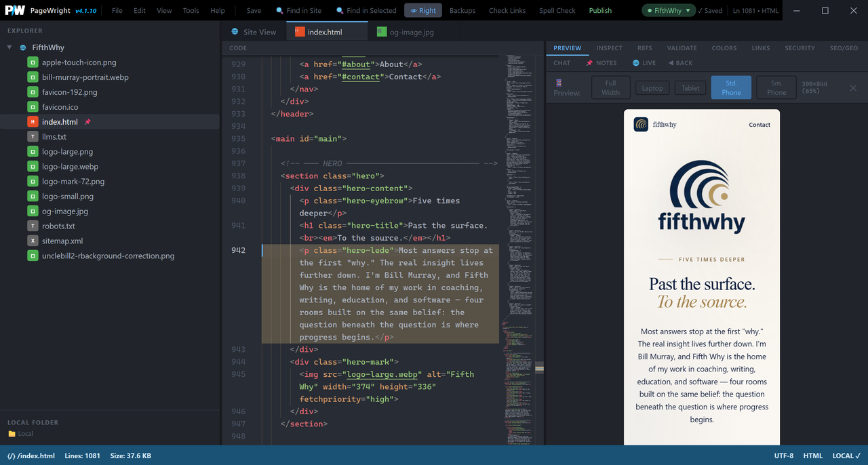Open the Colors panel tab
The height and width of the screenshot is (465, 868).
pyautogui.click(x=724, y=48)
